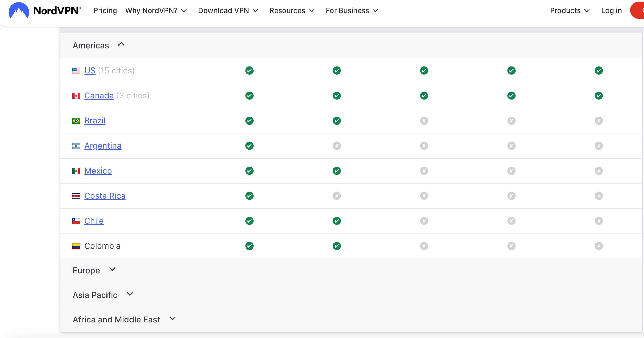Click the Argentina flag icon
The image size is (644, 338).
coord(76,145)
